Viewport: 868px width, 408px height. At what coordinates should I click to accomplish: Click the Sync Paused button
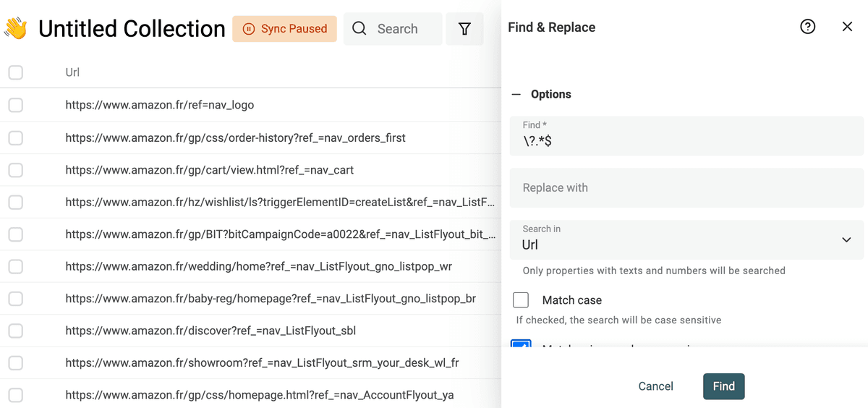[x=284, y=29]
